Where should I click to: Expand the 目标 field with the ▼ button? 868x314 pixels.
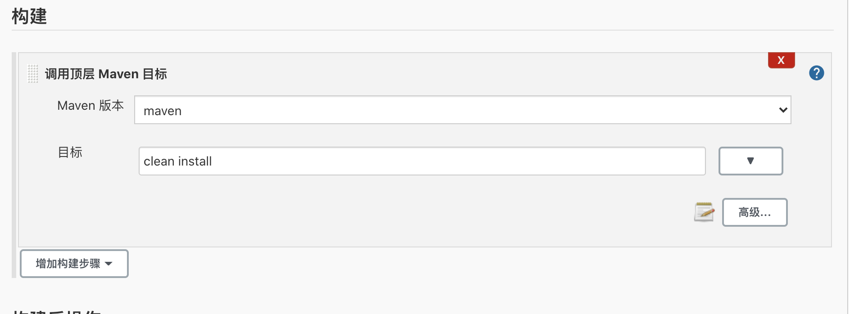(750, 161)
